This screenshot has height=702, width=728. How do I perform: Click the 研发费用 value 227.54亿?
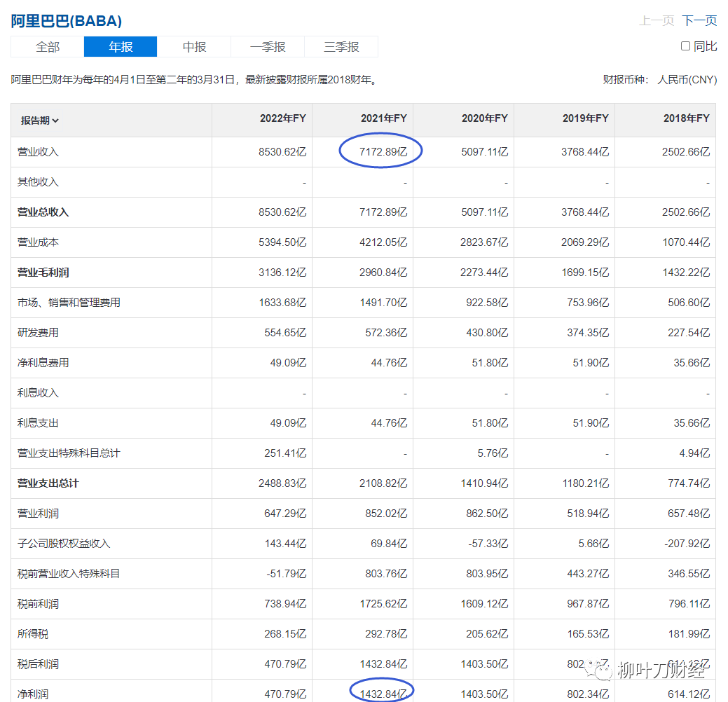pyautogui.click(x=689, y=333)
